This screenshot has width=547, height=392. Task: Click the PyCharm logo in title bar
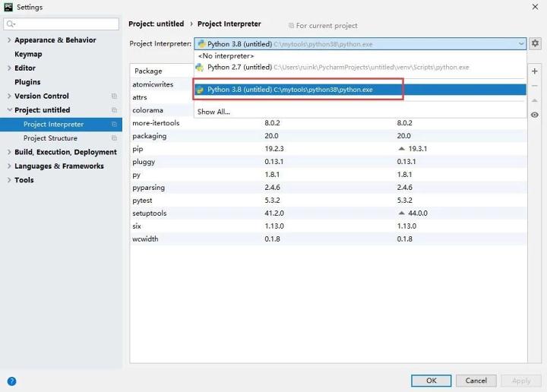[x=8, y=8]
